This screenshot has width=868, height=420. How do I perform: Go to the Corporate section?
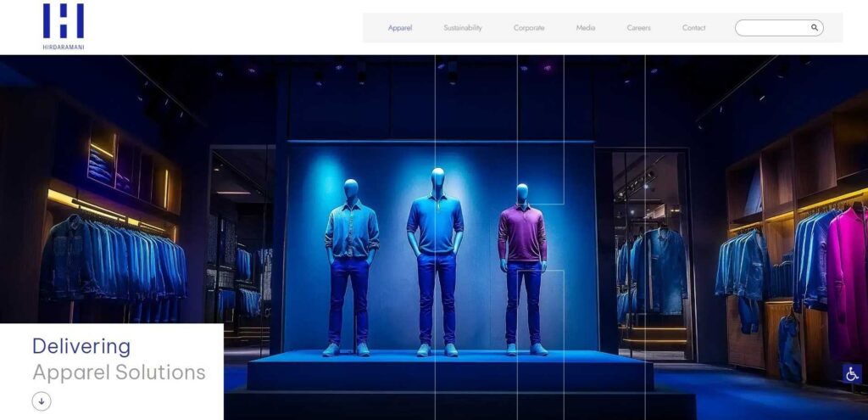529,28
